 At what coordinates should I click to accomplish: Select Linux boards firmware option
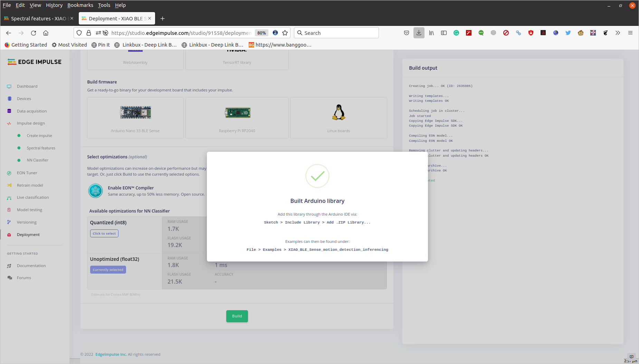coord(338,118)
